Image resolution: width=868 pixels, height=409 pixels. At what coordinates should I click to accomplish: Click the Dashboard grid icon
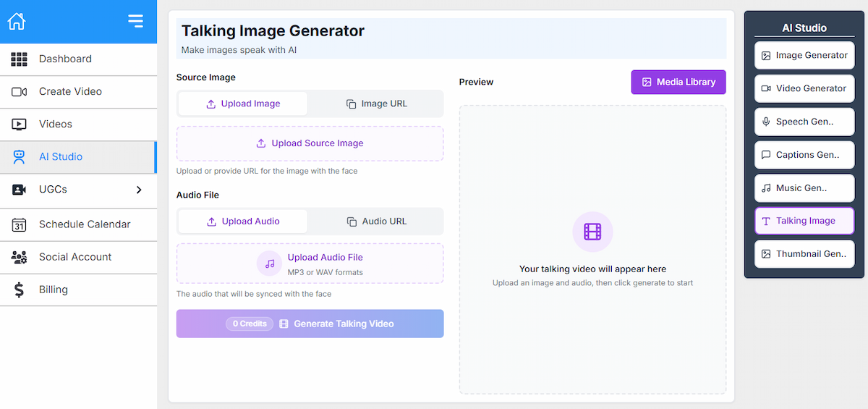[20, 59]
